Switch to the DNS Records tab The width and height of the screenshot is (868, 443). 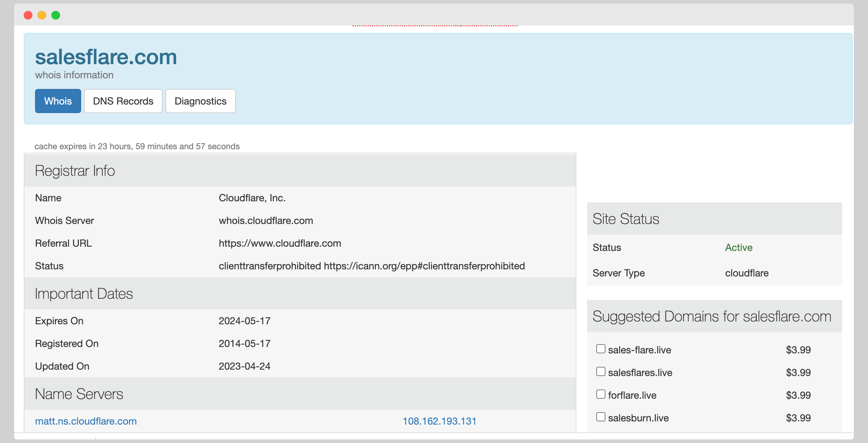[x=123, y=101]
